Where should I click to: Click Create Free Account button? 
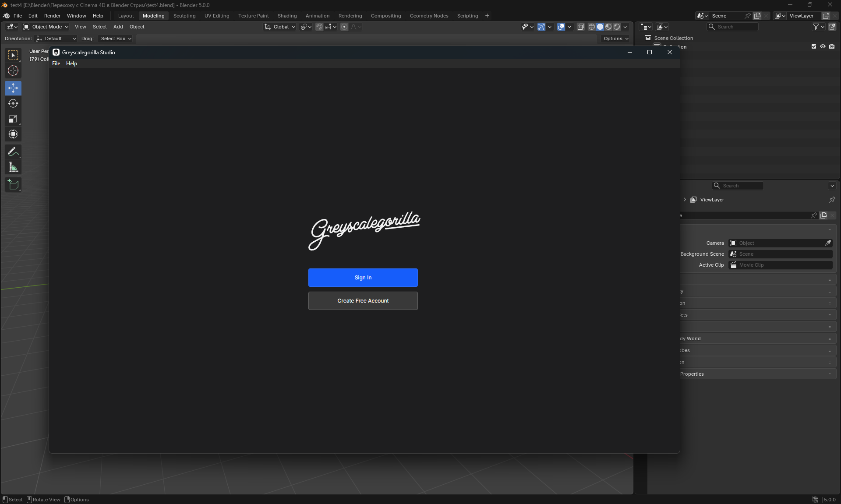point(363,301)
